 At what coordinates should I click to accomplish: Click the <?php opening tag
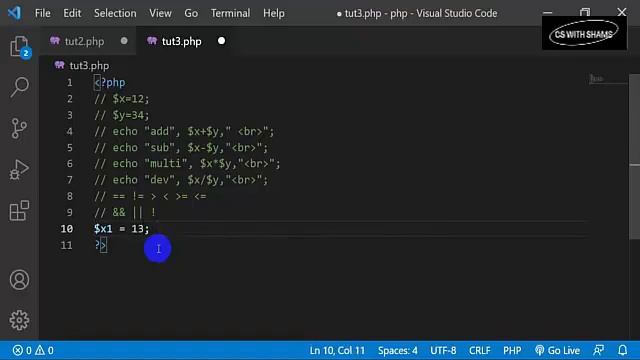point(110,82)
